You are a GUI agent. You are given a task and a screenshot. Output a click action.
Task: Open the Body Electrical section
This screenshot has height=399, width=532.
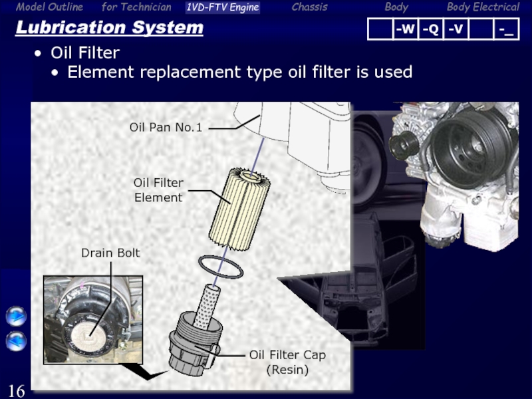(483, 7)
